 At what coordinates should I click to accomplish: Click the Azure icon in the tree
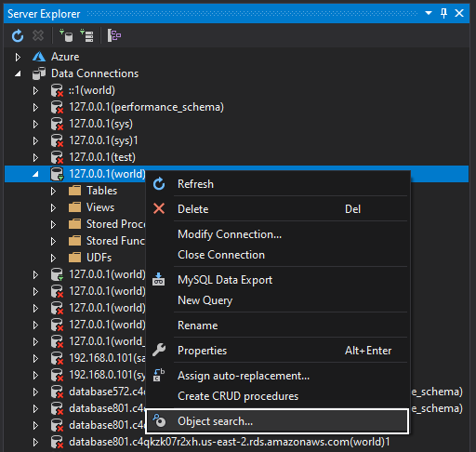pos(39,57)
